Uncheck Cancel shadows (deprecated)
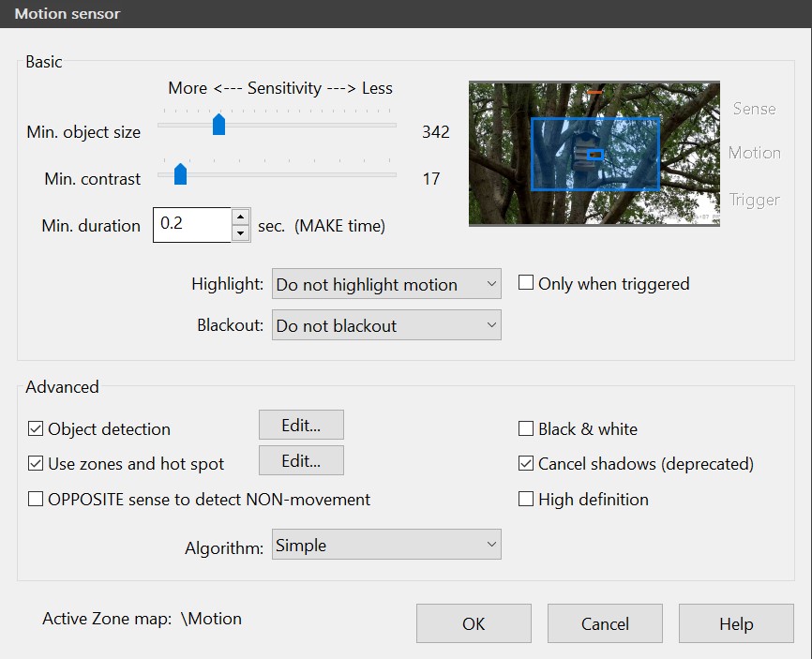This screenshot has width=812, height=659. 526,464
